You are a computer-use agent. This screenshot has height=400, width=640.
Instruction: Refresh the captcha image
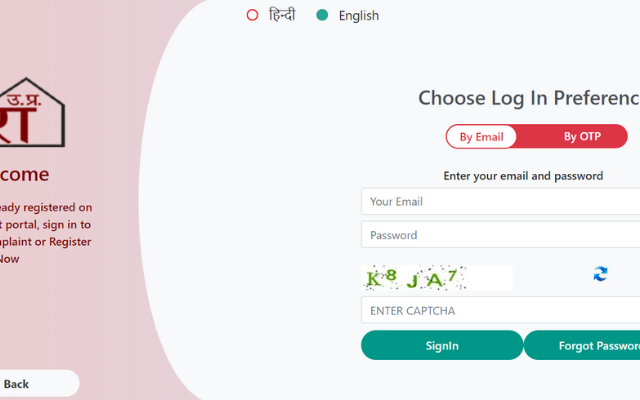click(x=600, y=274)
